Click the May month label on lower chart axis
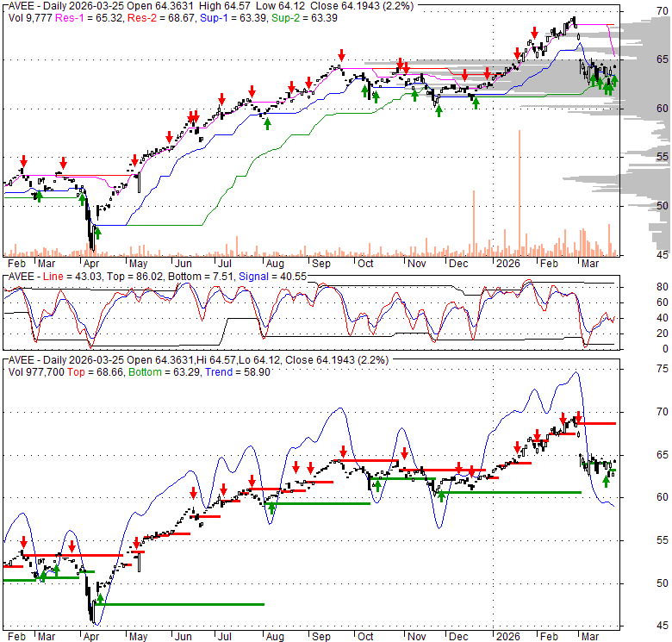Viewport: 672px width, 642px height. click(138, 637)
